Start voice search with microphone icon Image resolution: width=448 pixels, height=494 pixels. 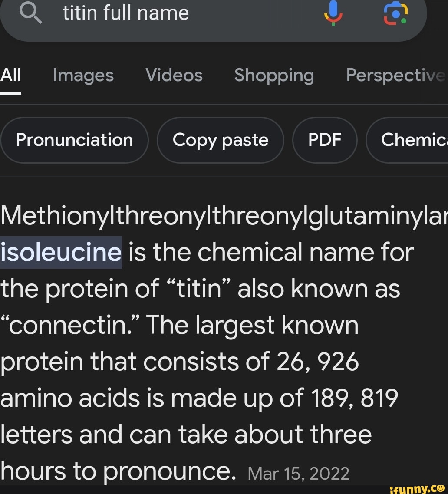pyautogui.click(x=333, y=13)
